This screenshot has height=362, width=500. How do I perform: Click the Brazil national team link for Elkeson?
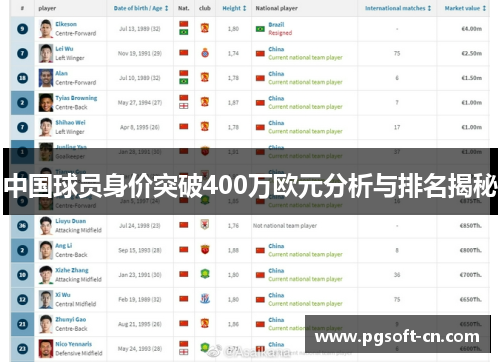[x=276, y=25]
